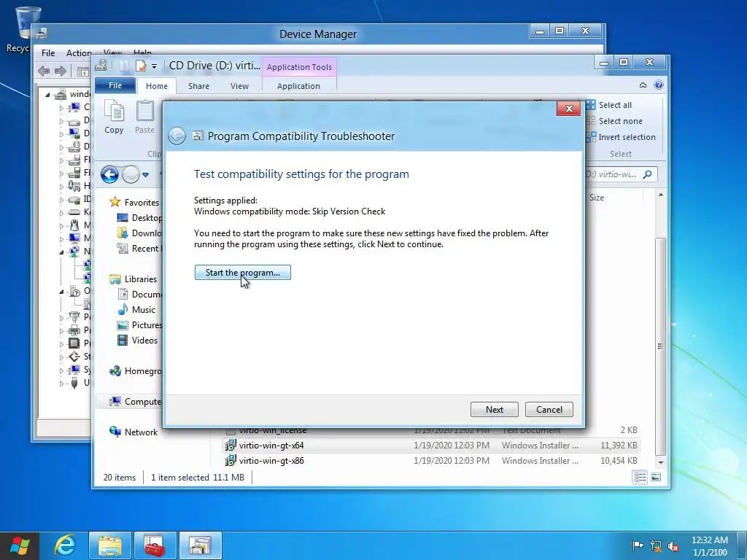Select the Application ribbon tab
This screenshot has height=560, width=747.
[298, 86]
